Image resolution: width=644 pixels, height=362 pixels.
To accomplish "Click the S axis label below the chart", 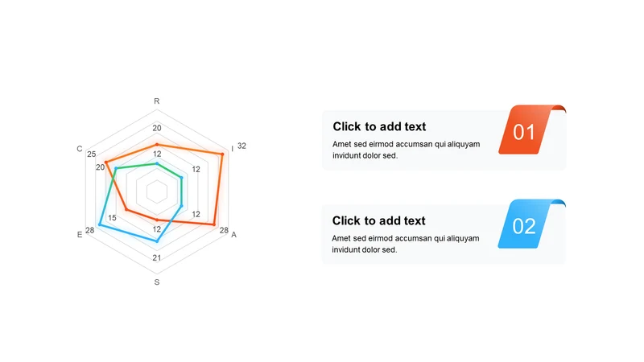I will pos(157,282).
